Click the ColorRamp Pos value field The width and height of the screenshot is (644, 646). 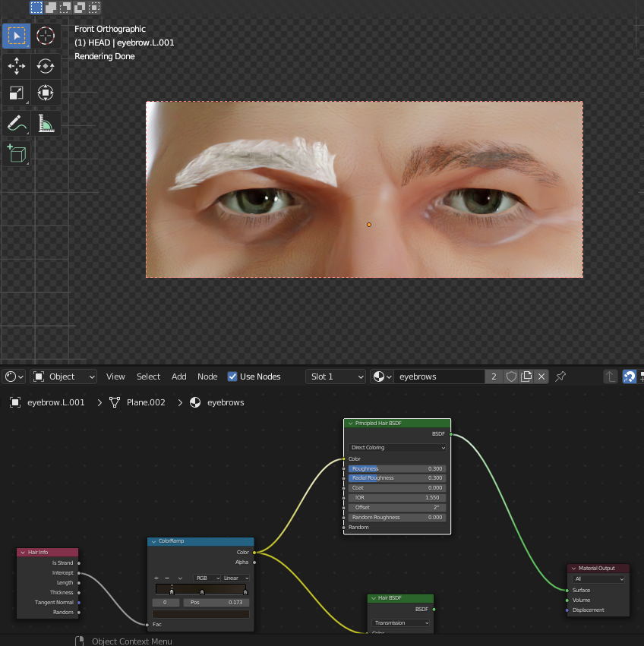216,602
